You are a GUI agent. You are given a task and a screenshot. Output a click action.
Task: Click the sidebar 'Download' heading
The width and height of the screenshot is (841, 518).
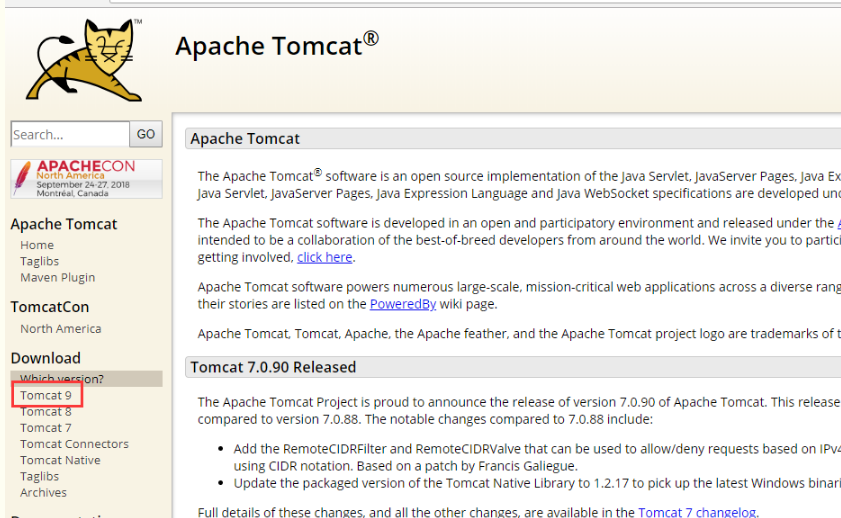[x=46, y=358]
